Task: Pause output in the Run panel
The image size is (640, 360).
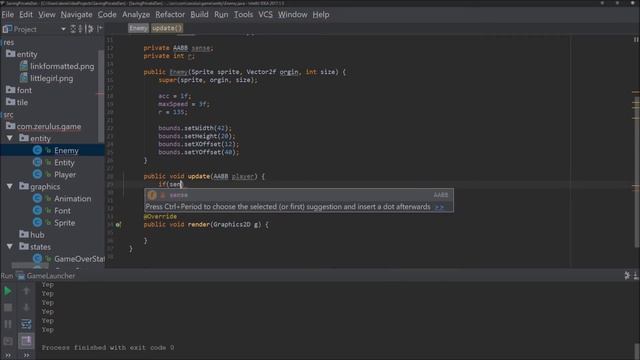Action: 8,324
